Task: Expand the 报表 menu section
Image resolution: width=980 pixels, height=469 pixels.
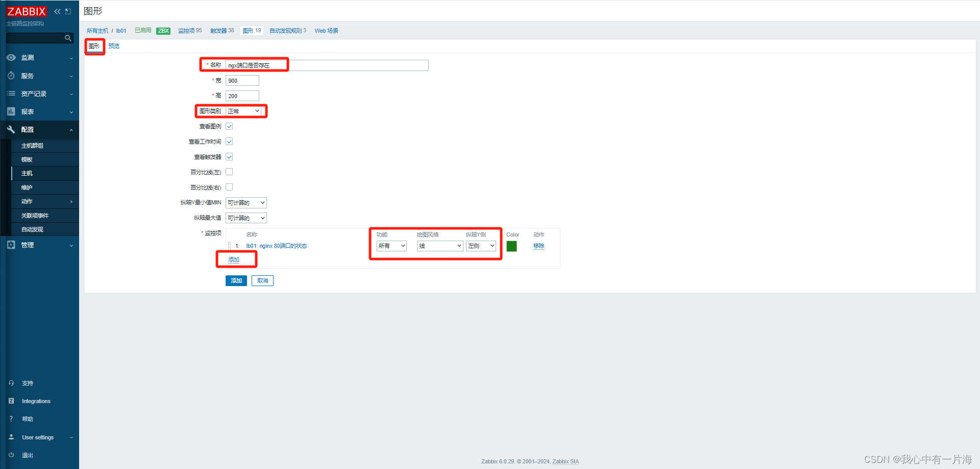Action: (x=71, y=112)
